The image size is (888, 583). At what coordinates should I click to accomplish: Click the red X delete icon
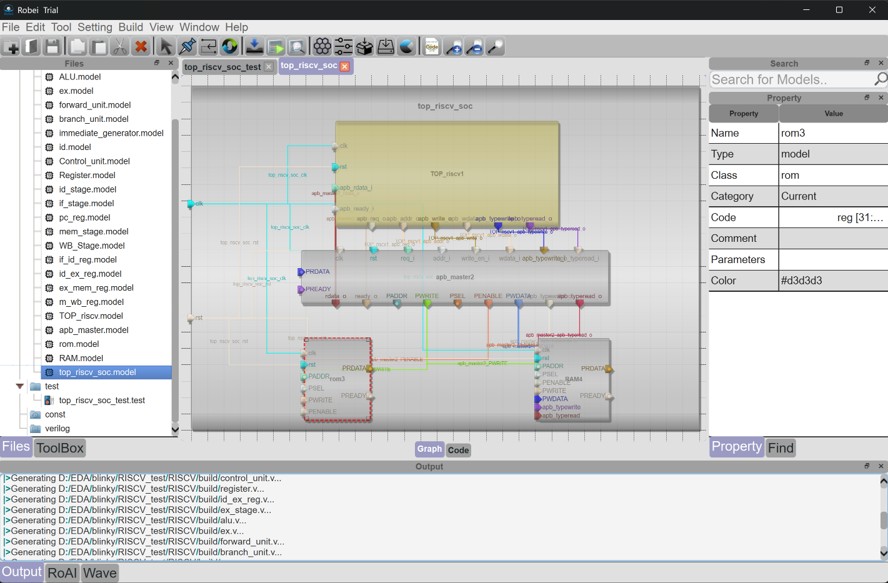click(141, 47)
